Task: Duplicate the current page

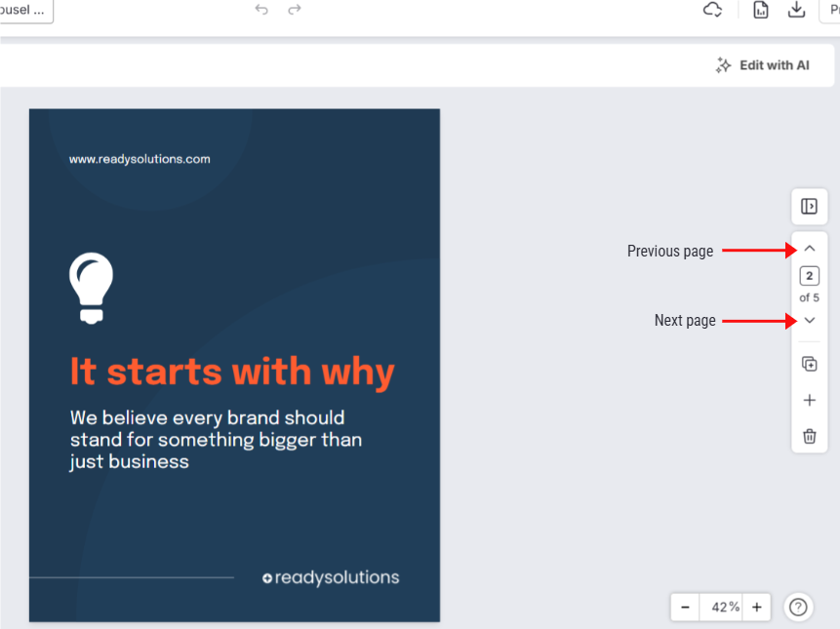Action: tap(809, 364)
